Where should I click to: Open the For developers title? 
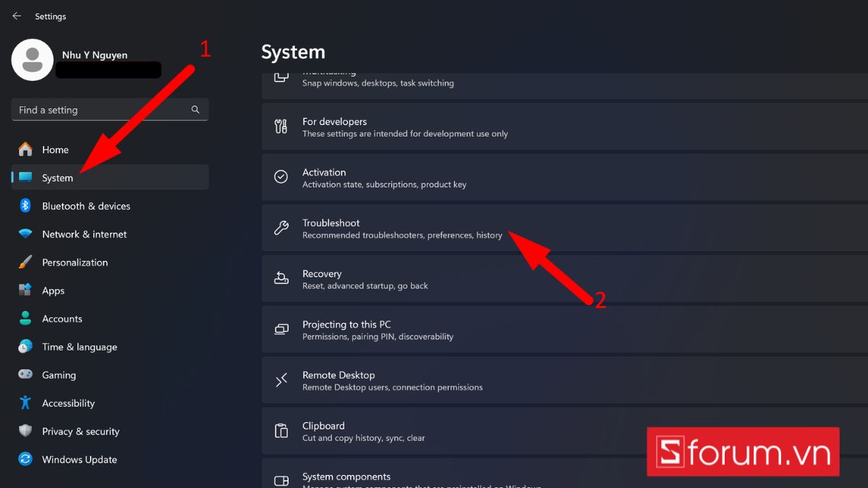coord(334,121)
